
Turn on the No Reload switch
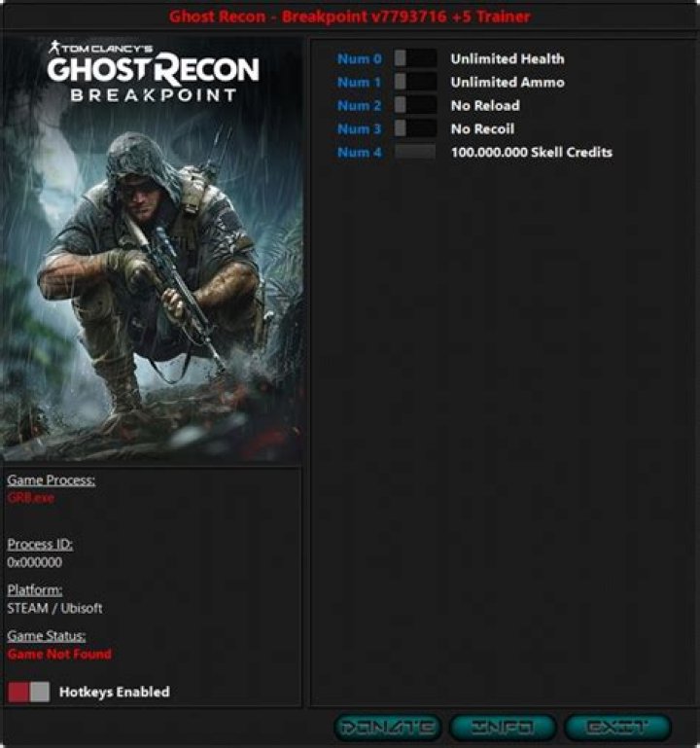(x=415, y=105)
